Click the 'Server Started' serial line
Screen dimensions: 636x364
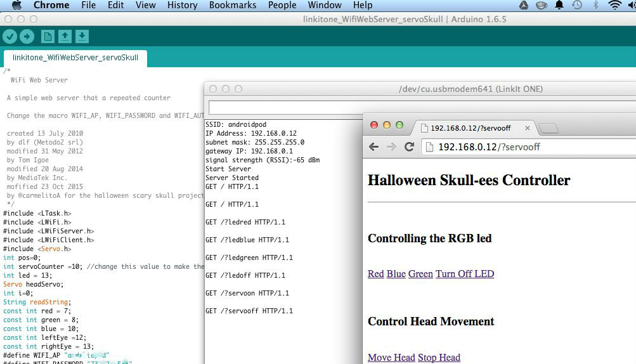232,178
